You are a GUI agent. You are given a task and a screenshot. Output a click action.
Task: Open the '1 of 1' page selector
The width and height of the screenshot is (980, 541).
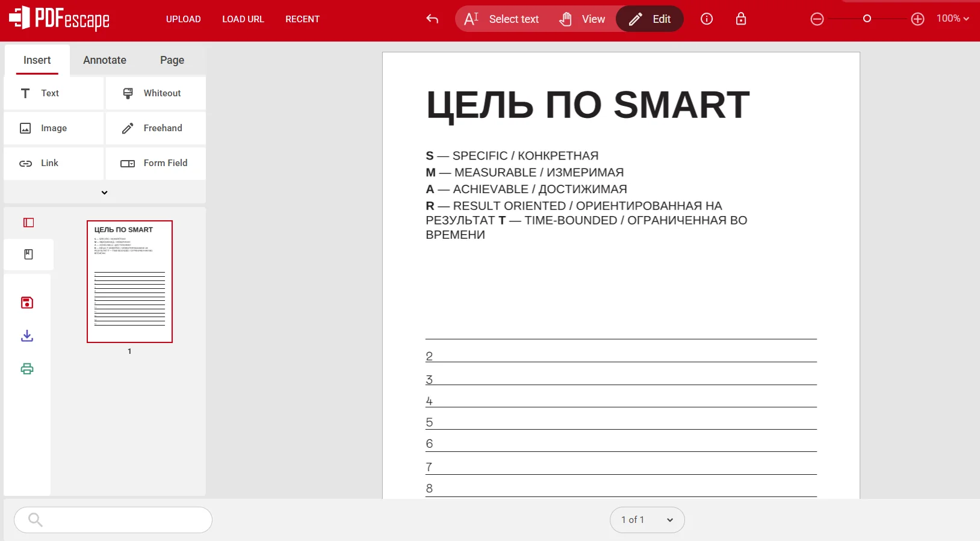(x=647, y=520)
